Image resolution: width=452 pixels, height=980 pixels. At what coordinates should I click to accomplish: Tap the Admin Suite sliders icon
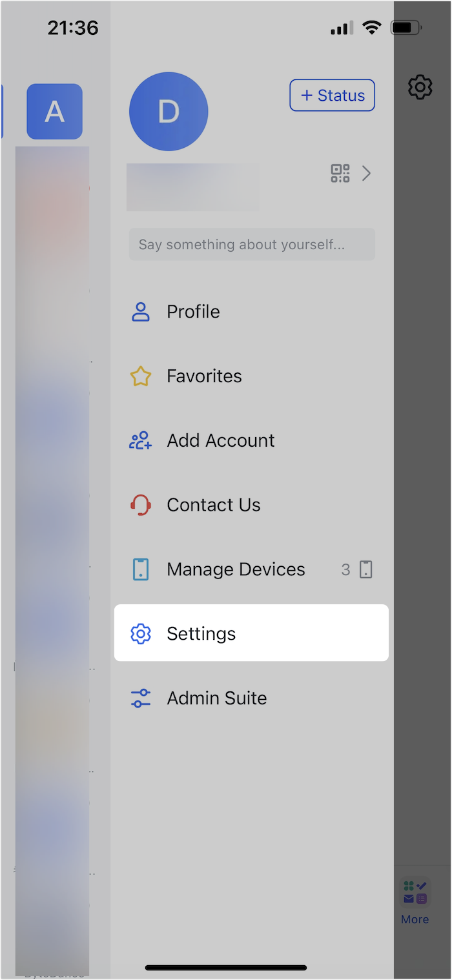141,698
